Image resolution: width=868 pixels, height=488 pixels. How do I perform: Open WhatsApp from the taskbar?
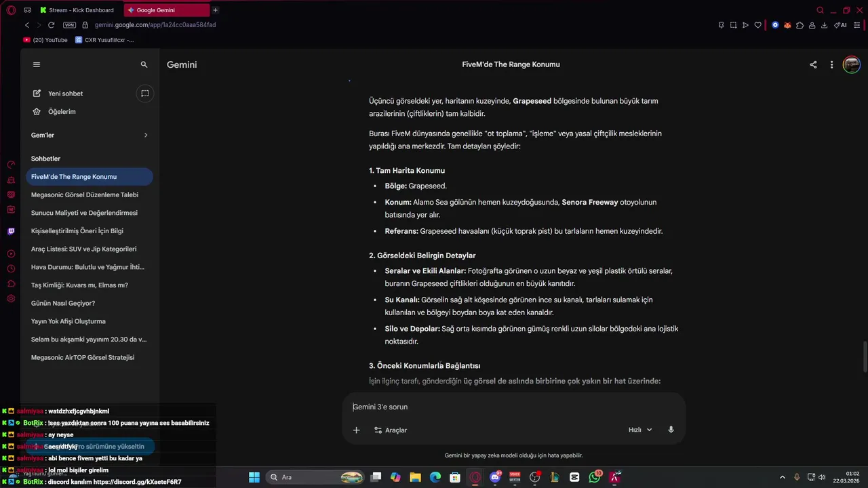595,477
